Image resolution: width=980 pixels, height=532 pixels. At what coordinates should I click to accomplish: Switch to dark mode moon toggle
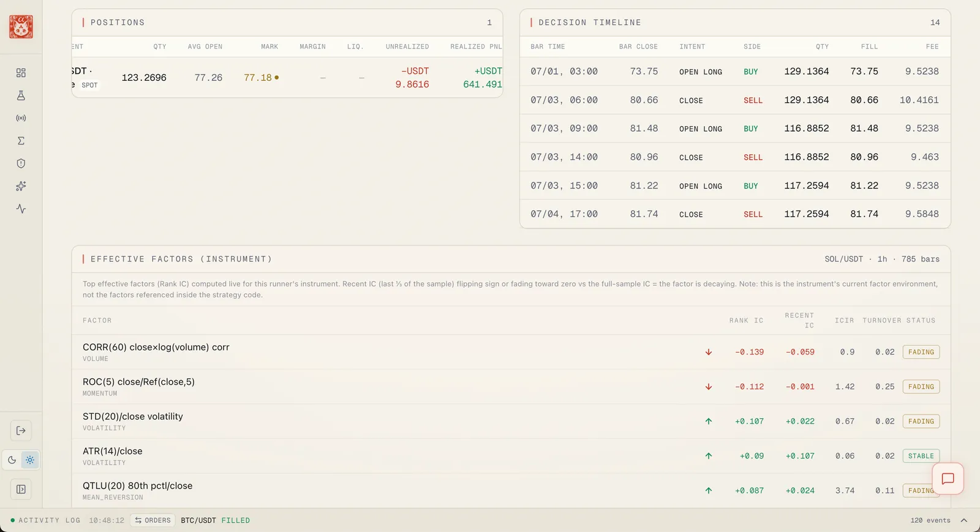[x=12, y=460]
